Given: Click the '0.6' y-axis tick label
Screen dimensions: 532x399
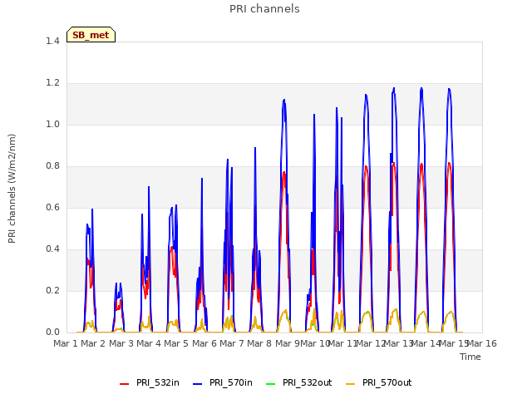Looking at the screenshot, I should pos(52,207).
